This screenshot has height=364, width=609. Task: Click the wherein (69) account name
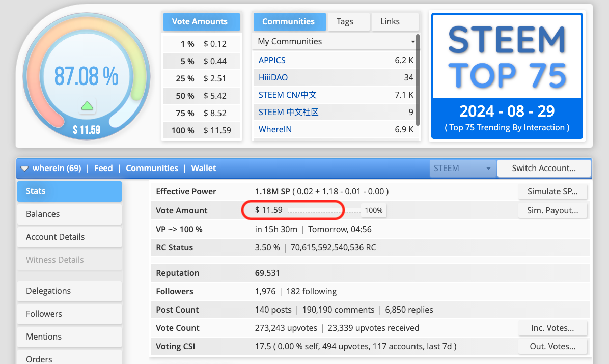click(x=57, y=168)
